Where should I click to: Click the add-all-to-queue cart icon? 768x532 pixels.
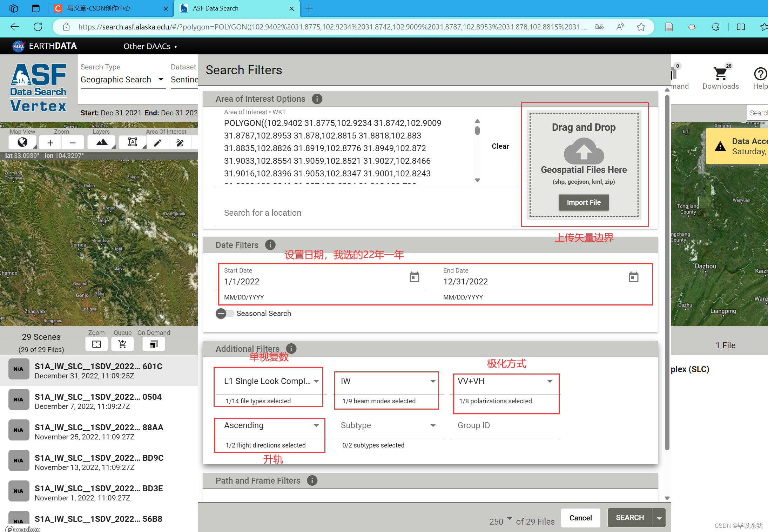[x=122, y=344]
